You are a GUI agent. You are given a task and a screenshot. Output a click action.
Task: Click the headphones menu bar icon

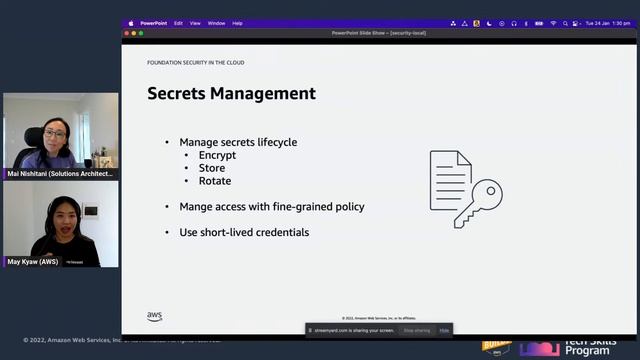[x=514, y=24]
